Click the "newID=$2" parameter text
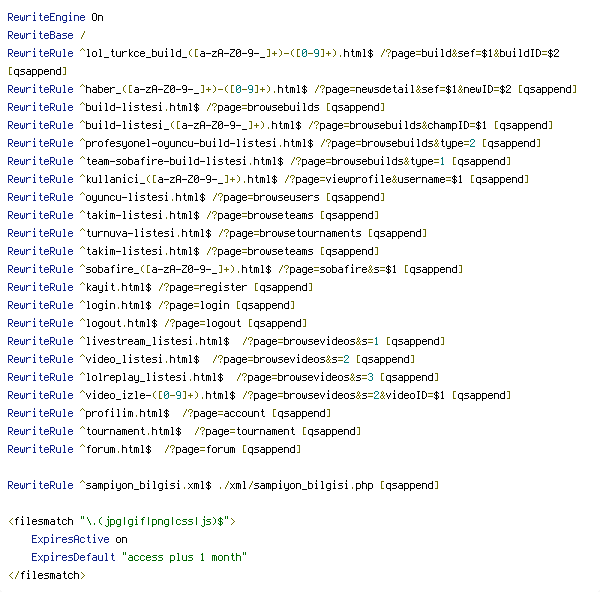 (487, 90)
